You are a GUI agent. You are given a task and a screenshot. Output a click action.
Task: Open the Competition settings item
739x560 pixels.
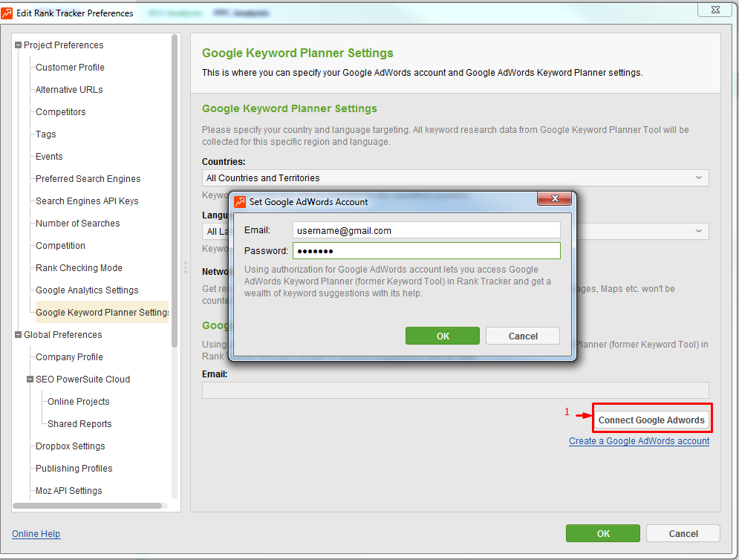[x=60, y=246]
